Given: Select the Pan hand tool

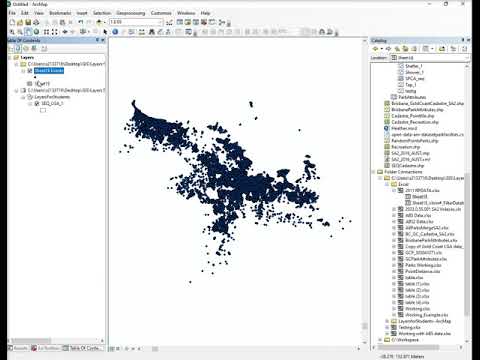Looking at the screenshot, I should click(x=28, y=32).
